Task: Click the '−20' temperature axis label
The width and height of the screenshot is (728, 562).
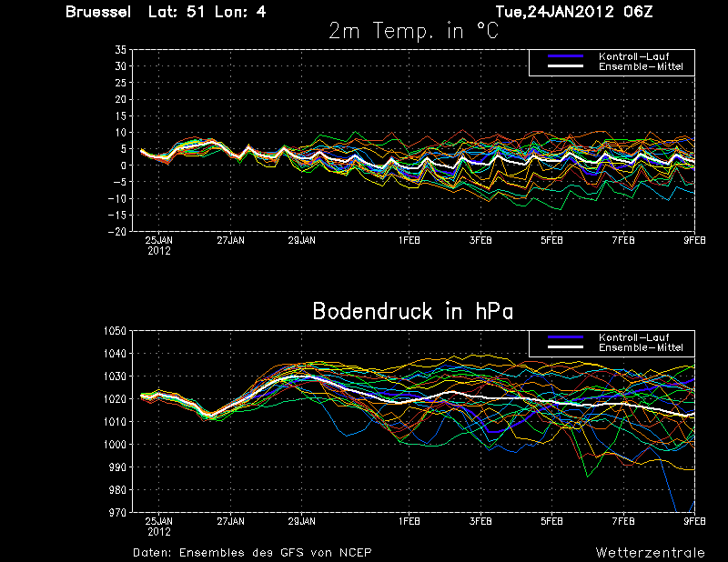Action: tap(117, 232)
